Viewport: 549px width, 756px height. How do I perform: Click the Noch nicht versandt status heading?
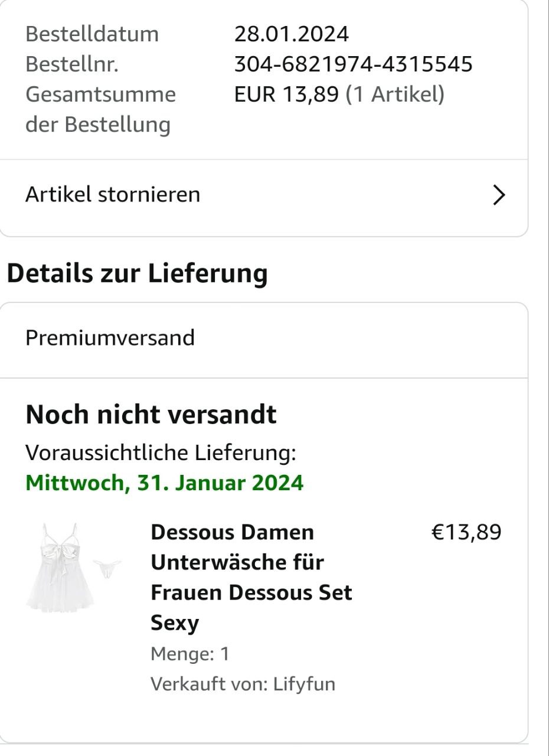(x=151, y=415)
